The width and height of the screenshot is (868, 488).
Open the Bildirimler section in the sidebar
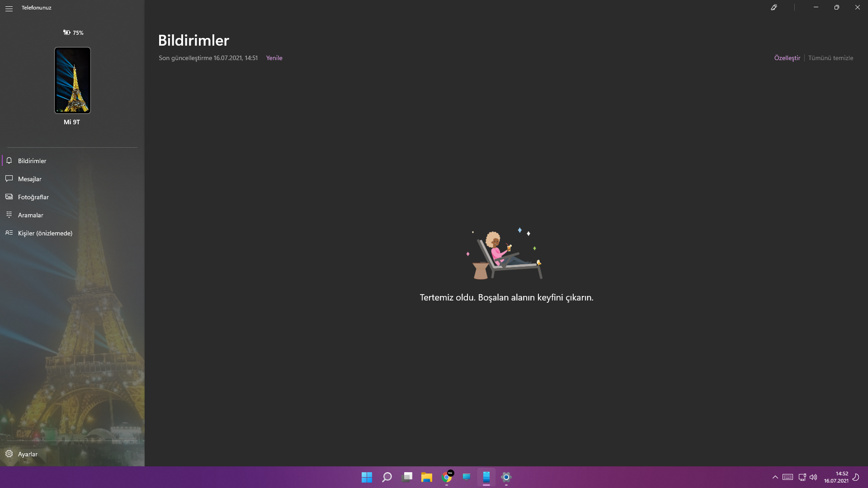72,161
